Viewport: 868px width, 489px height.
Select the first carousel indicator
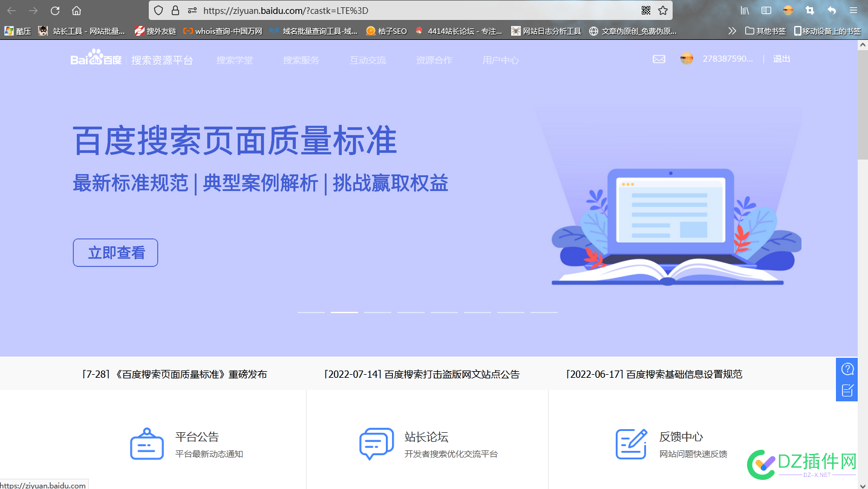(x=311, y=312)
